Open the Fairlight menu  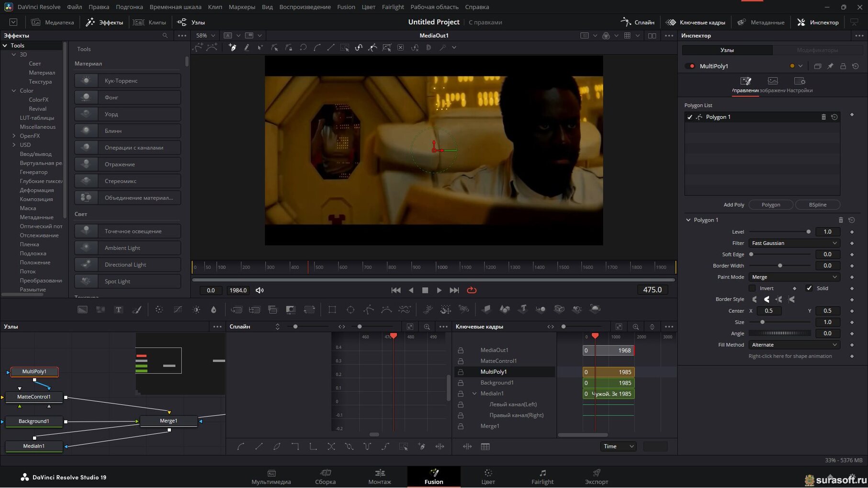pos(393,7)
